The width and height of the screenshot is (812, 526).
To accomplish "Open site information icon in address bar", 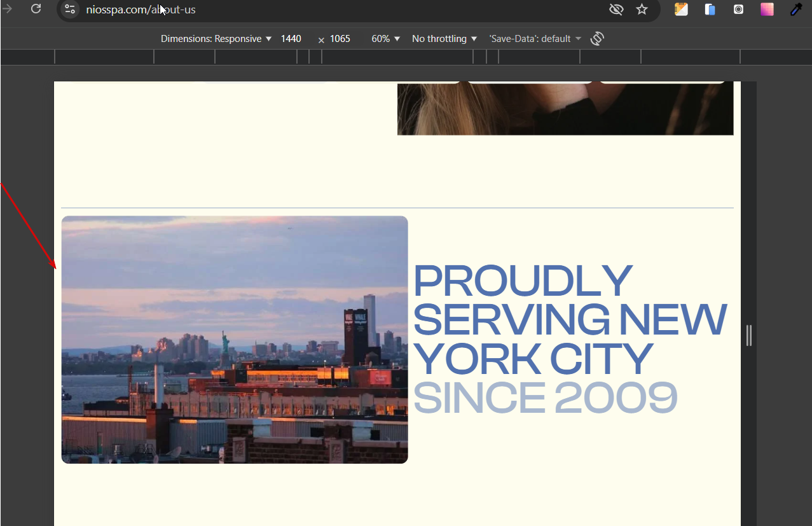I will [70, 10].
